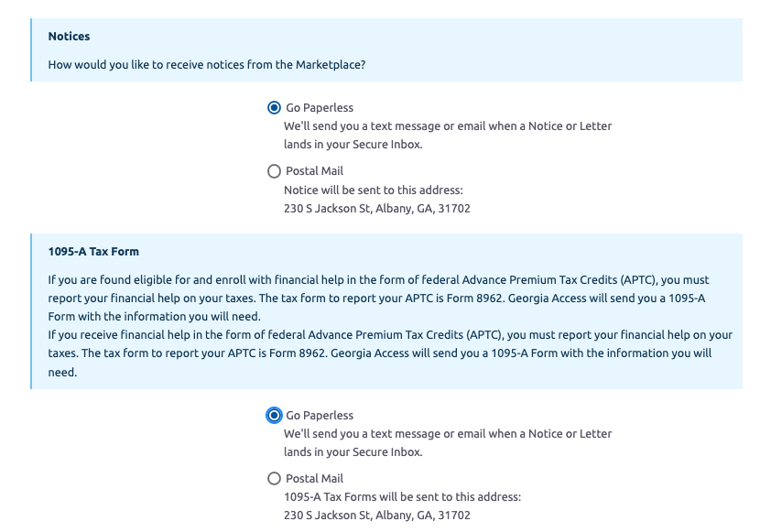Choose Postal Mail radio for Notices
The height and width of the screenshot is (532, 760).
tap(274, 171)
